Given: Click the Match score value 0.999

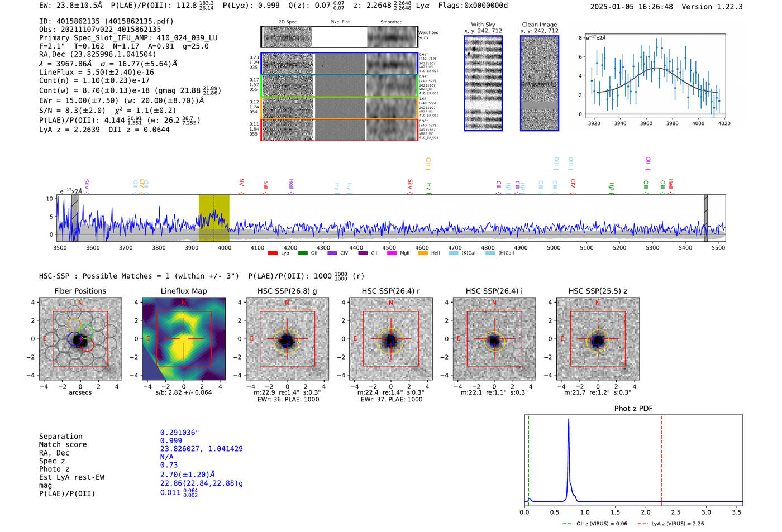Looking at the screenshot, I should pyautogui.click(x=171, y=440).
